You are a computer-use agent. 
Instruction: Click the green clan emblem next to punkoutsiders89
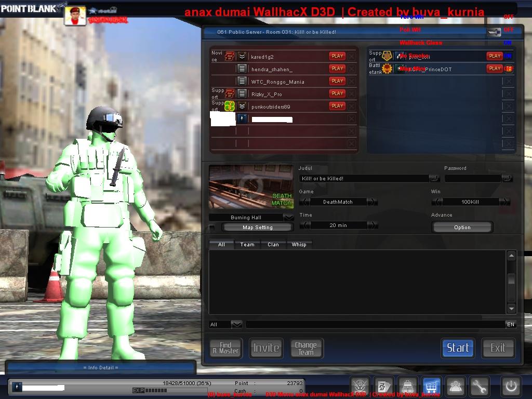point(230,106)
